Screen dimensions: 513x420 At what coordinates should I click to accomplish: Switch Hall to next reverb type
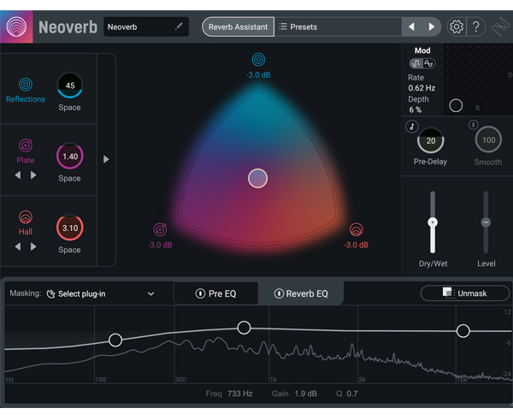33,246
